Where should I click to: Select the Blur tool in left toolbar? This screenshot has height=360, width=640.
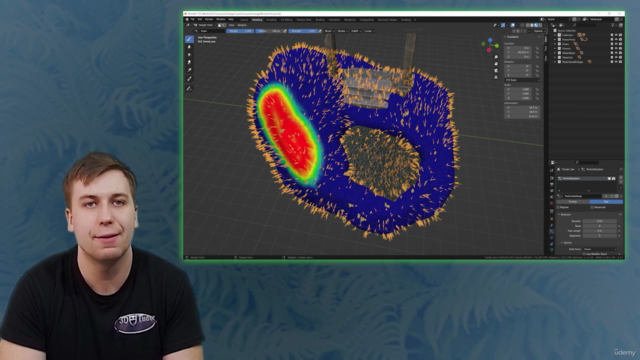coord(189,47)
